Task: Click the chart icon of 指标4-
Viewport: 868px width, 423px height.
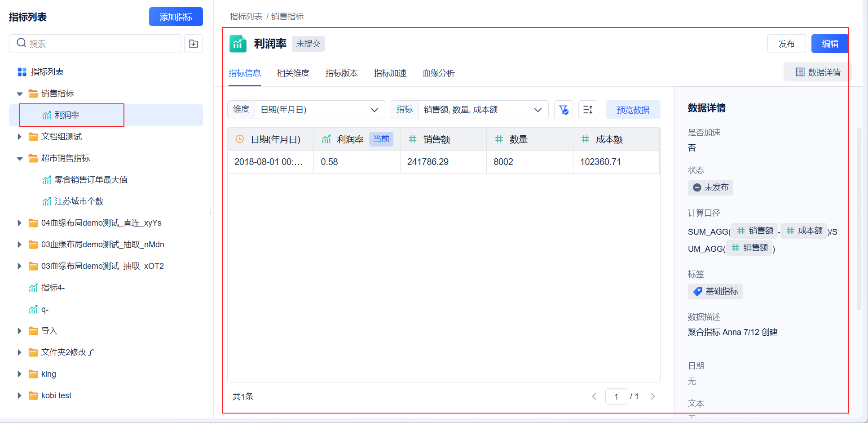Action: pyautogui.click(x=33, y=288)
